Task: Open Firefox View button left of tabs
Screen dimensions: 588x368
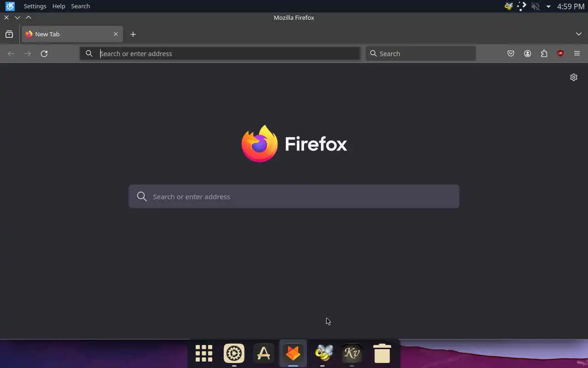Action: pyautogui.click(x=9, y=34)
